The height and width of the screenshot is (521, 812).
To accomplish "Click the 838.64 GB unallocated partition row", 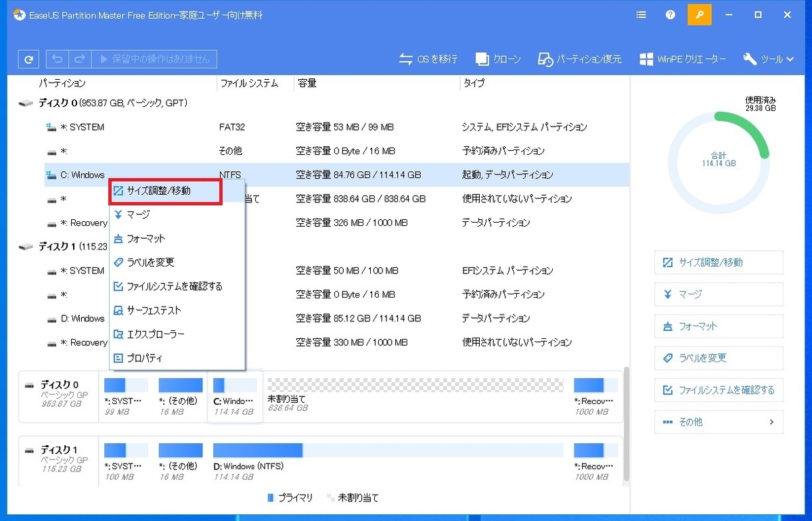I will point(336,199).
